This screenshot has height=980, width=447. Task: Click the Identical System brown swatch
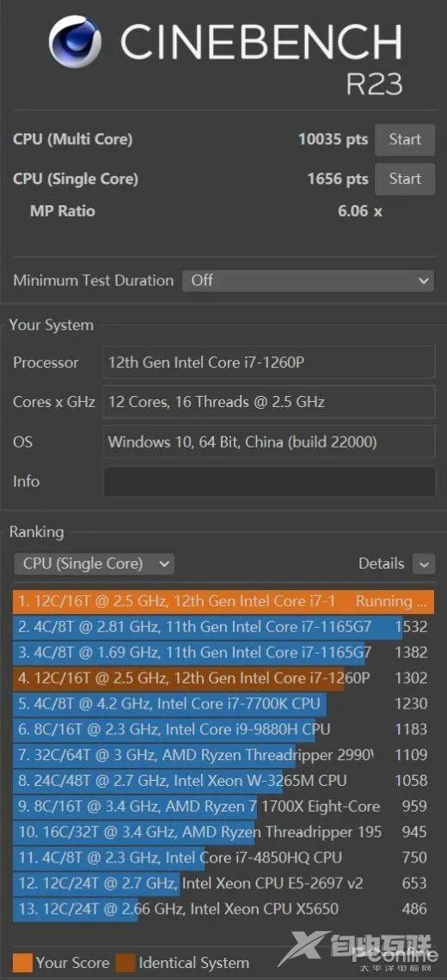pyautogui.click(x=125, y=962)
